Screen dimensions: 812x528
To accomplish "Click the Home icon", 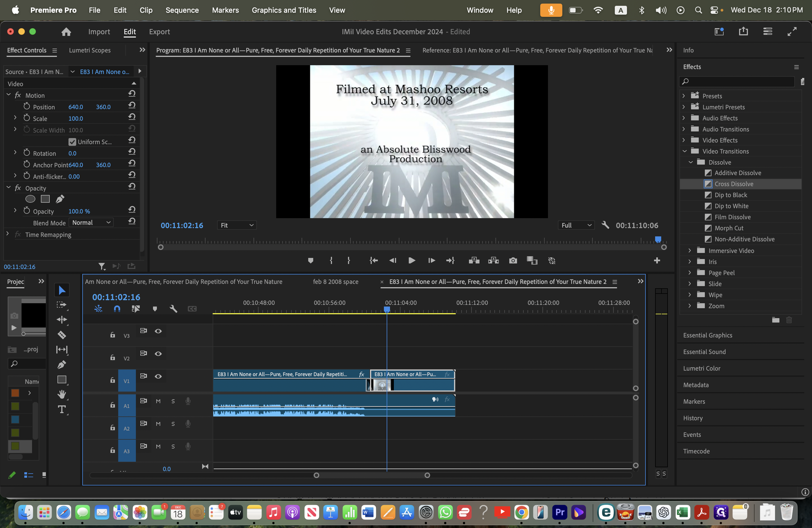I will 66,32.
